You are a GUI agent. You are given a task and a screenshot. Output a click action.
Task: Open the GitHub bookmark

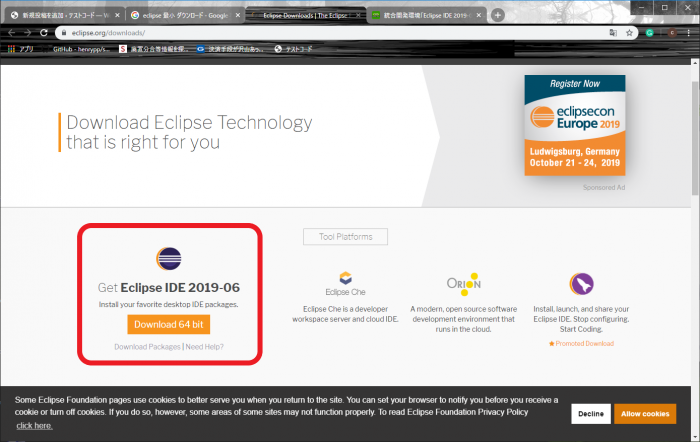(x=80, y=49)
